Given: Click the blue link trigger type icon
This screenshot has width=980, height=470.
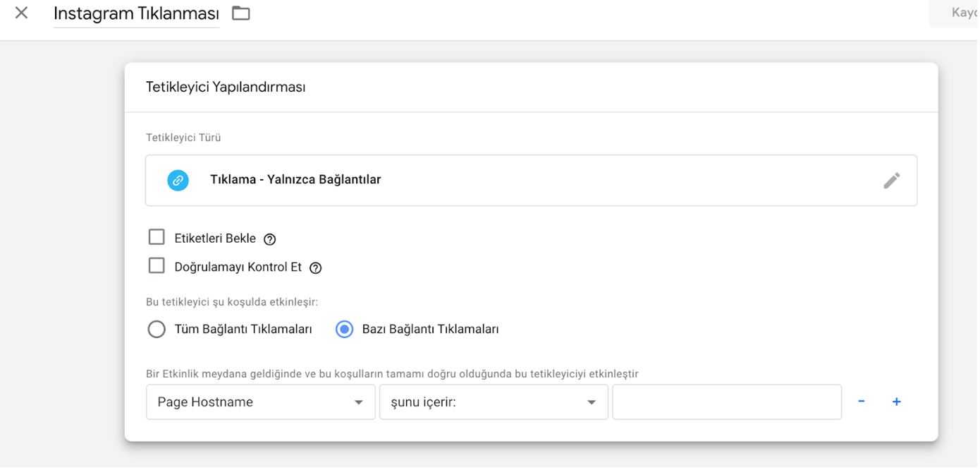Looking at the screenshot, I should pyautogui.click(x=178, y=180).
